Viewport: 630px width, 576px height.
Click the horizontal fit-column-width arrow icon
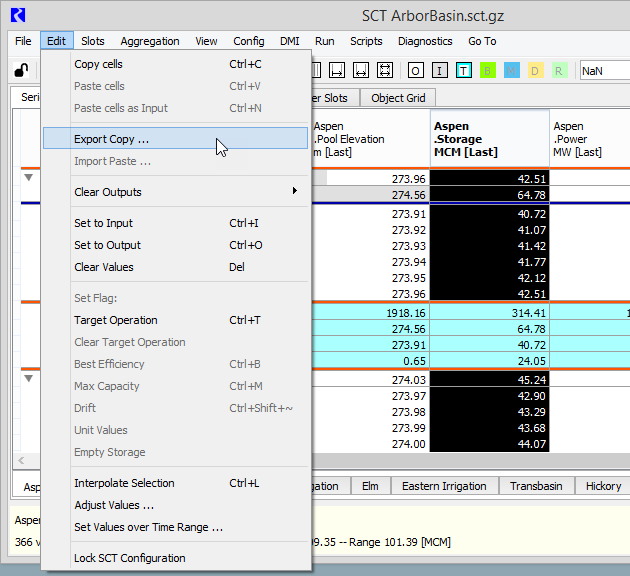(x=361, y=71)
